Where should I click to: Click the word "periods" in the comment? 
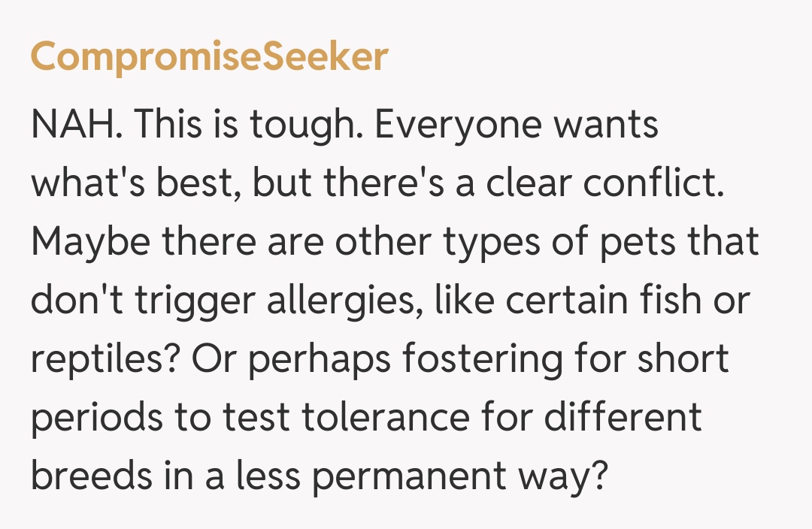(96, 419)
